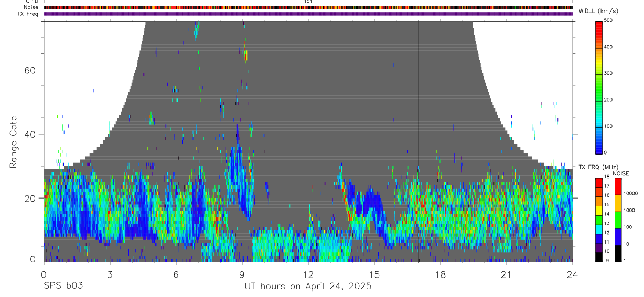Click the blue 10–100 segment of NOISE bar
The width and height of the screenshot is (644, 297).
coord(618,236)
